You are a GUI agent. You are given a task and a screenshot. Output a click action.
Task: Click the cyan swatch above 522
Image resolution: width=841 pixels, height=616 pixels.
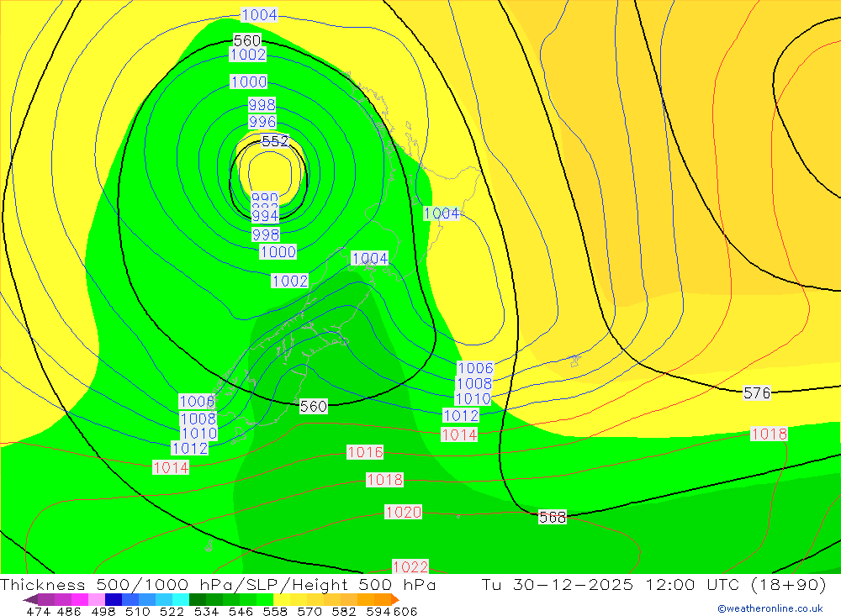181,599
